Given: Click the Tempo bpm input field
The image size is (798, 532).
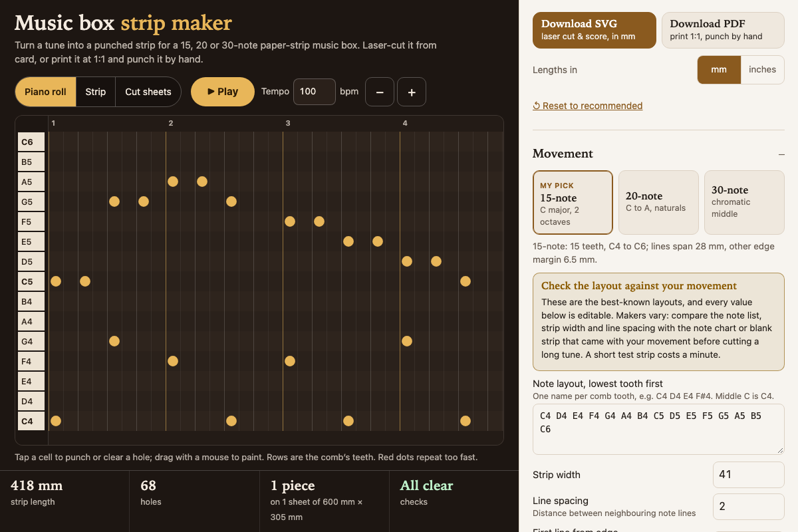Looking at the screenshot, I should pyautogui.click(x=315, y=92).
